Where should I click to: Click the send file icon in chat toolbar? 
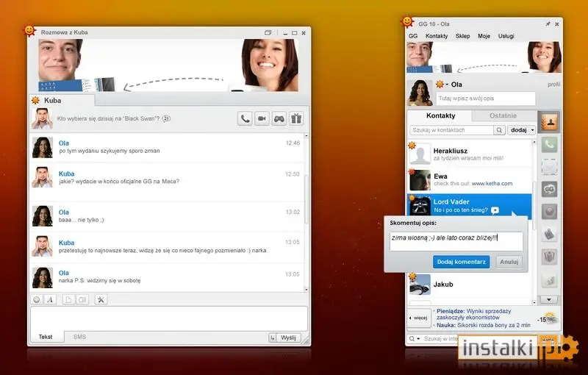[68, 299]
